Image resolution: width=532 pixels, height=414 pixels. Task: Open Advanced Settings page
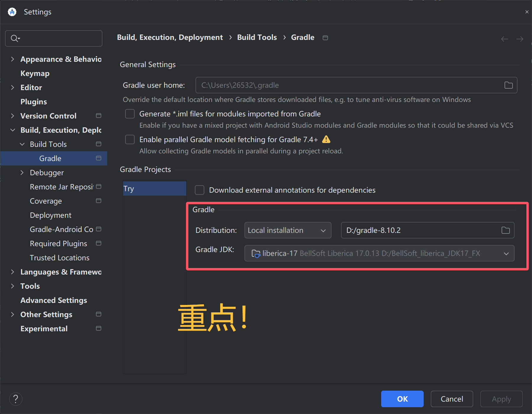(x=54, y=300)
